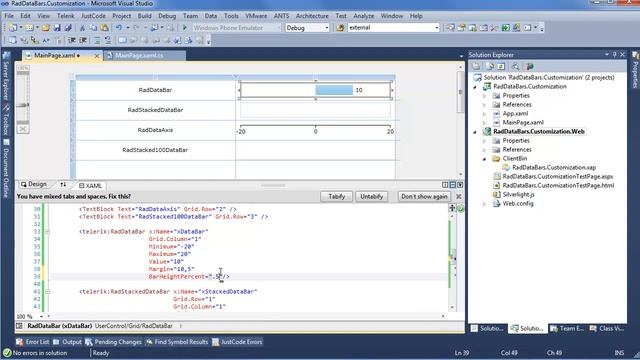Open the Toolbox side tab
The image size is (640, 360).
click(6, 119)
